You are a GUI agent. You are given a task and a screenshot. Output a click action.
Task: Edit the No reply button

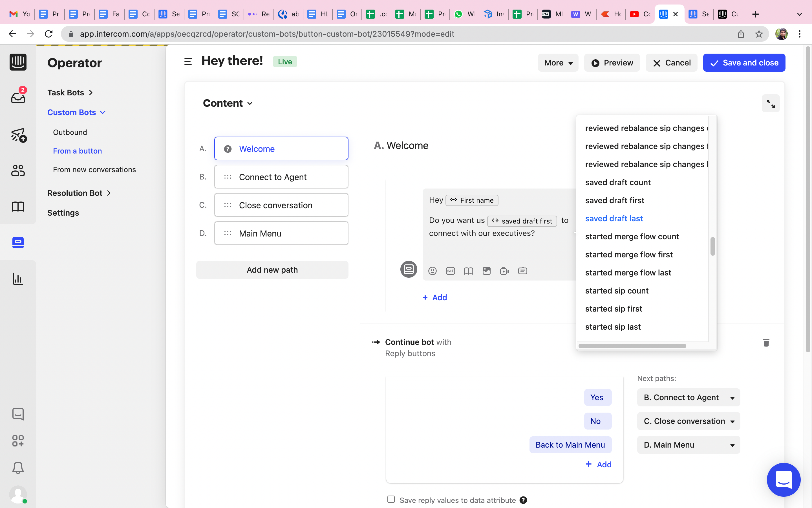click(x=598, y=421)
